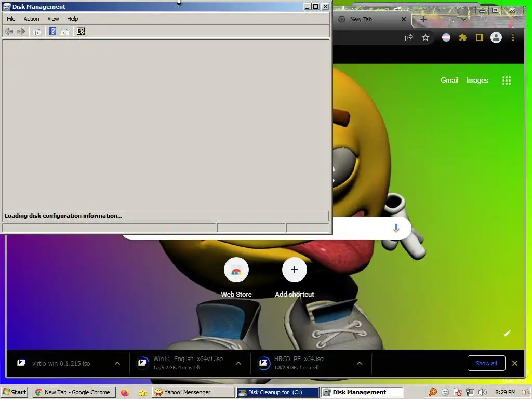The image size is (532, 399).
Task: Toggle the Show/Hide Console Tree toolbar icon
Action: point(37,32)
